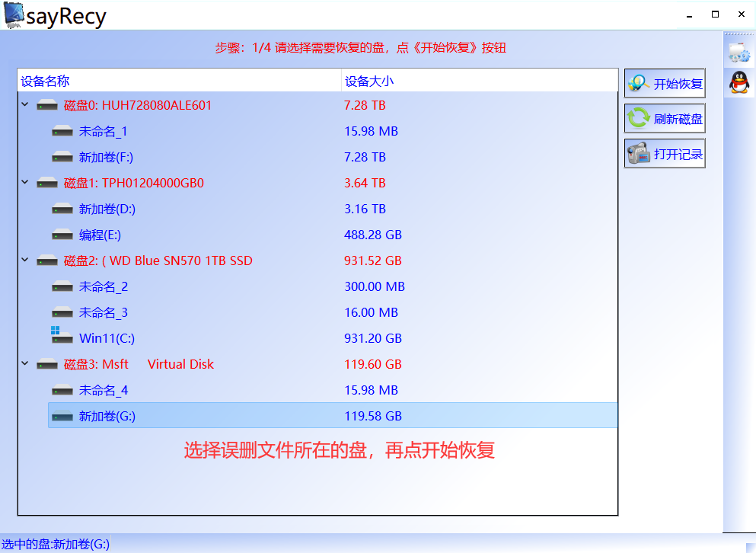Collapse the 磁盘1 TPH01204000GB0 node
Viewport: 756px width, 553px height.
tap(25, 182)
